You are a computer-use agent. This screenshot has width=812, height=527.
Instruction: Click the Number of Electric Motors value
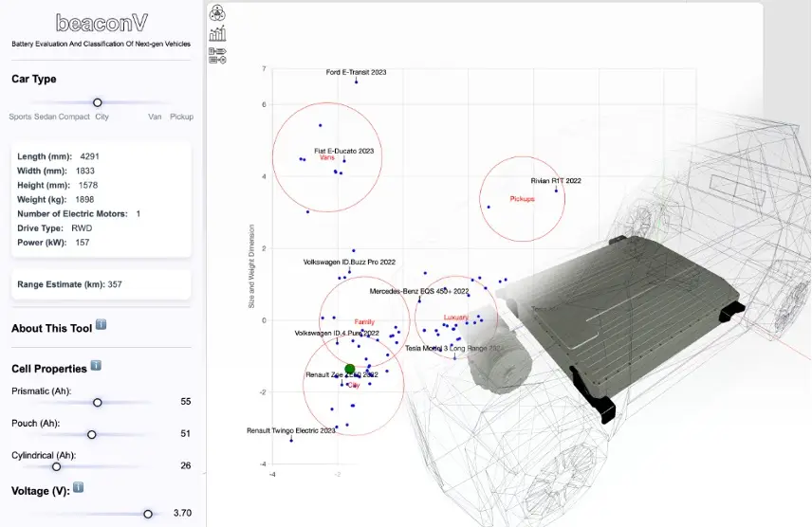click(138, 214)
